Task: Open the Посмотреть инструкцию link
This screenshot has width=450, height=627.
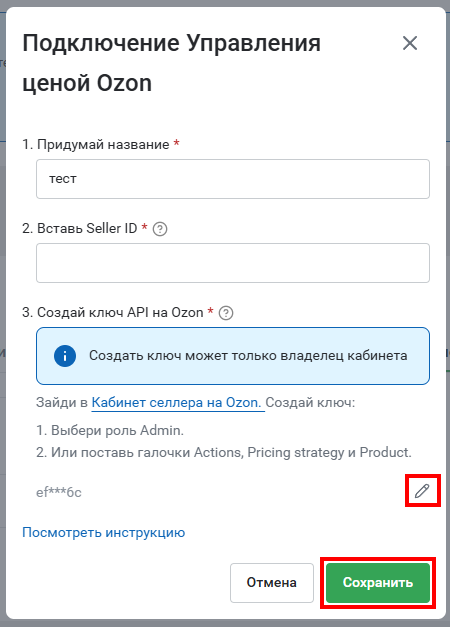Action: click(x=104, y=533)
